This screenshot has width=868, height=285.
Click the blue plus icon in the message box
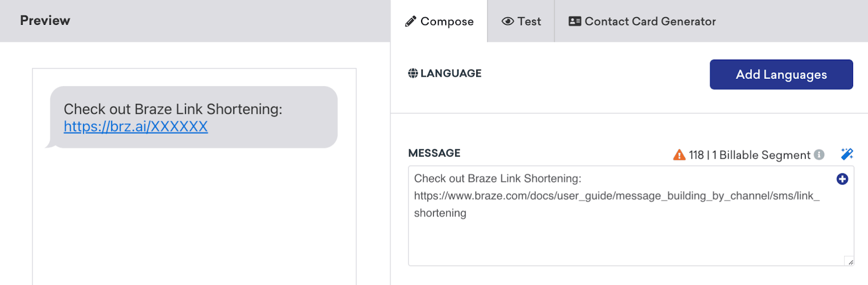click(x=842, y=179)
